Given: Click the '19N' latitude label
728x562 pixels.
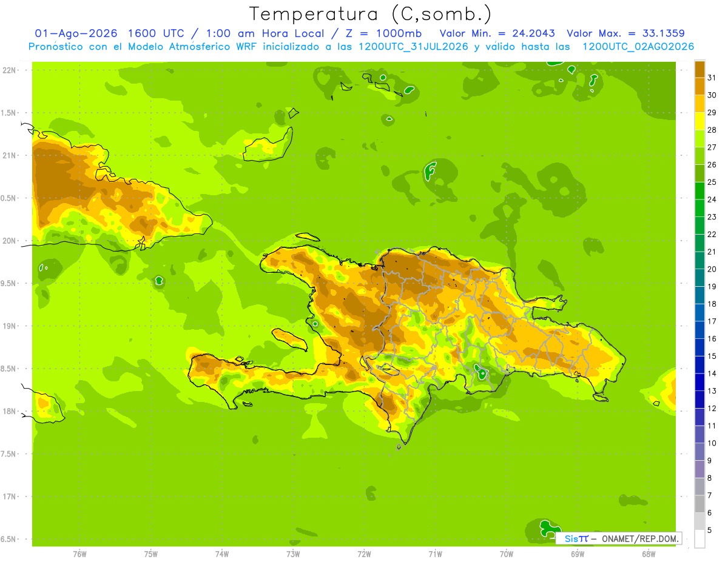Looking at the screenshot, I should click(10, 326).
